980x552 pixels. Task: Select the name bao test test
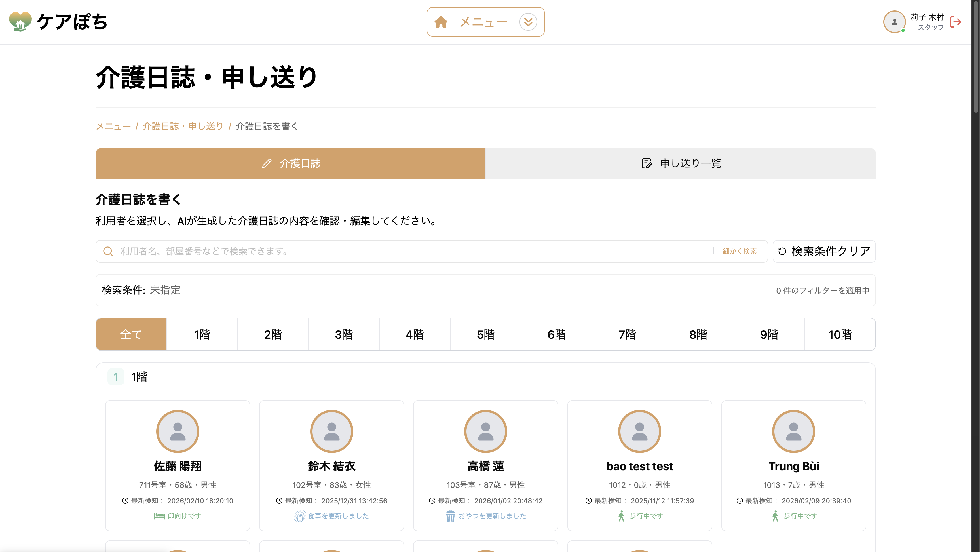pyautogui.click(x=639, y=466)
